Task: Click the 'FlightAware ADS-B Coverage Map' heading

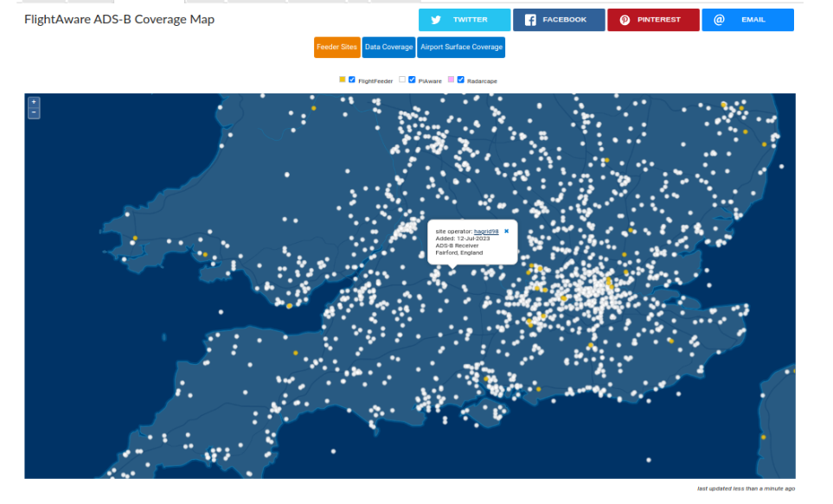Action: tap(119, 20)
